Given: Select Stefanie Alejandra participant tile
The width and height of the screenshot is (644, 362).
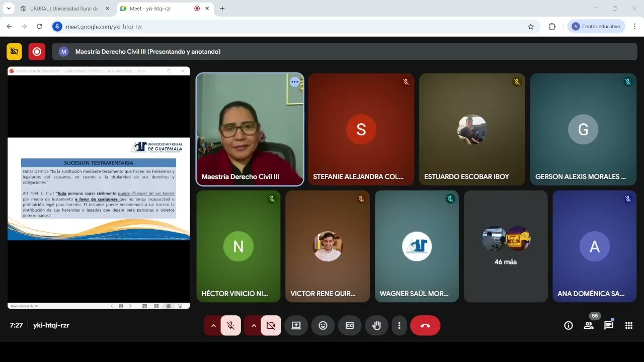Looking at the screenshot, I should [361, 129].
